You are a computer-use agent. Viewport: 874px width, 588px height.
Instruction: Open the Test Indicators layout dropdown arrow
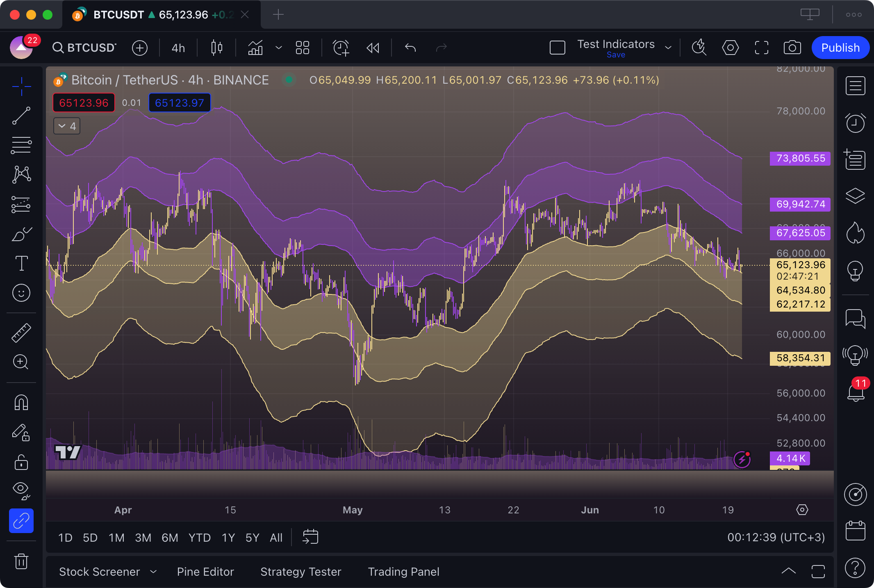pos(668,48)
